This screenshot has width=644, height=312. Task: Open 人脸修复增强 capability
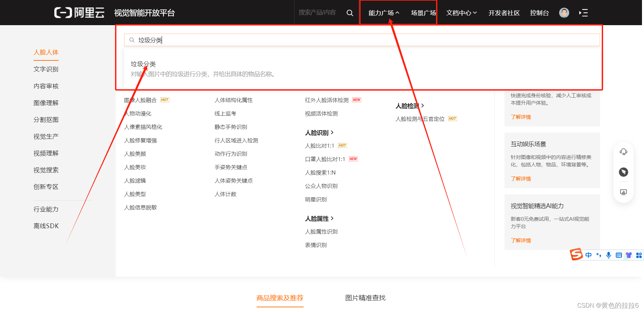pos(141,141)
